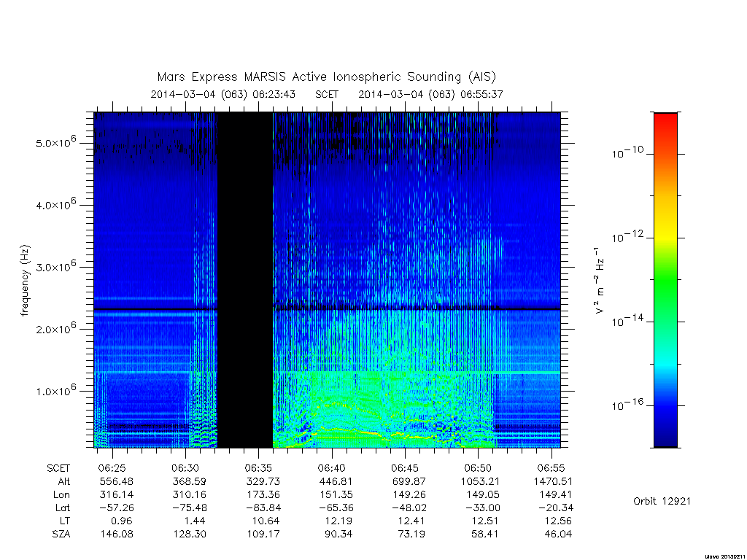
Task: Click the 'frequency (Hz)' axis title
Action: 26,280
